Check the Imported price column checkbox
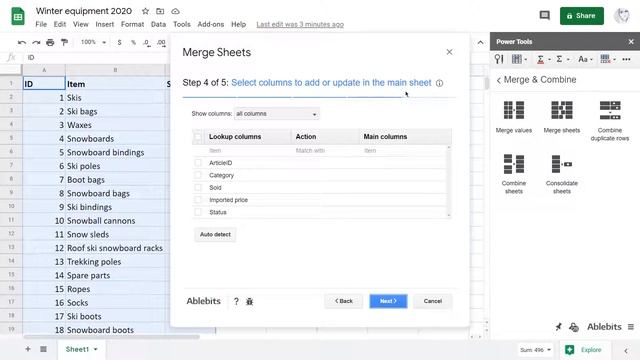 pyautogui.click(x=198, y=200)
